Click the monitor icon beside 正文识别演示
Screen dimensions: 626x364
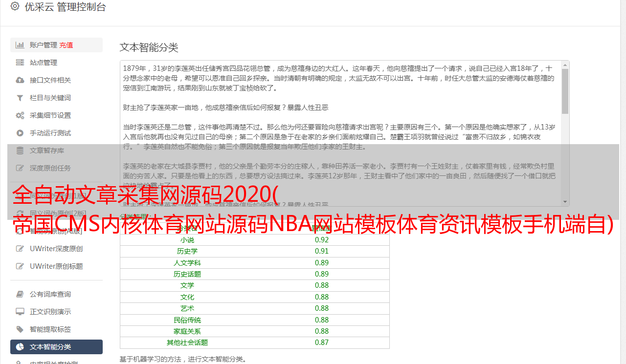[20, 312]
